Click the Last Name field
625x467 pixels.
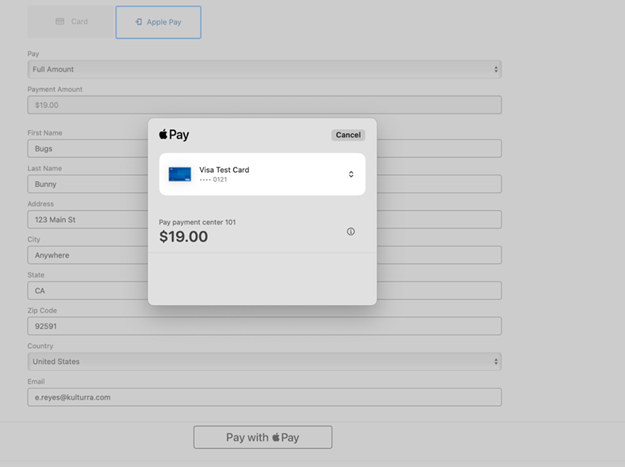tap(88, 184)
